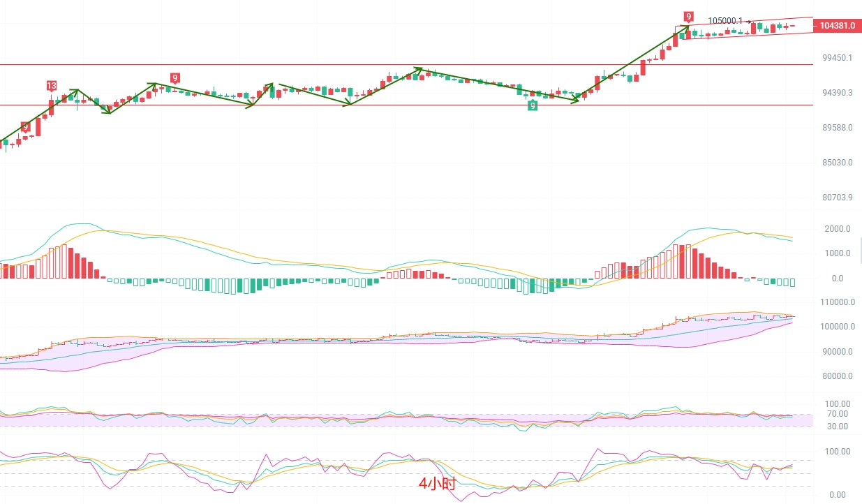
Task: Select price axis label 89588.0
Action: click(838, 128)
